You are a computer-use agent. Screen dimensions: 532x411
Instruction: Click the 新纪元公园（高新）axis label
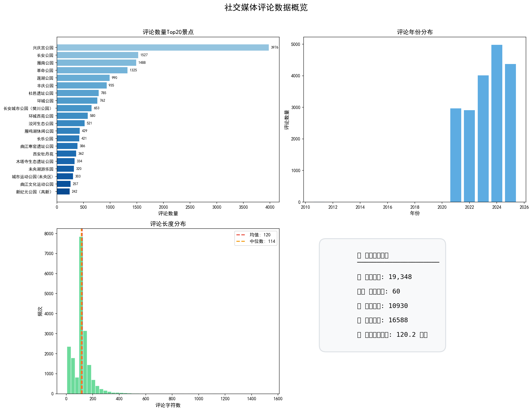34,192
